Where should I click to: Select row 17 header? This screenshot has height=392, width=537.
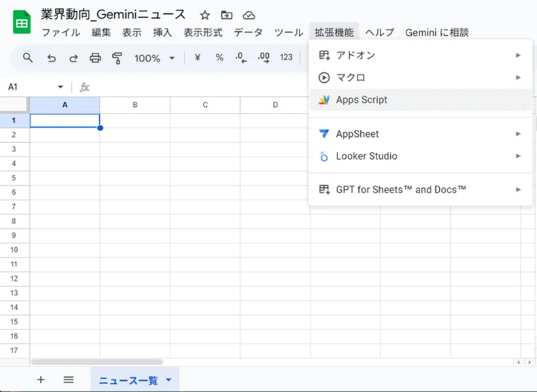(14, 350)
